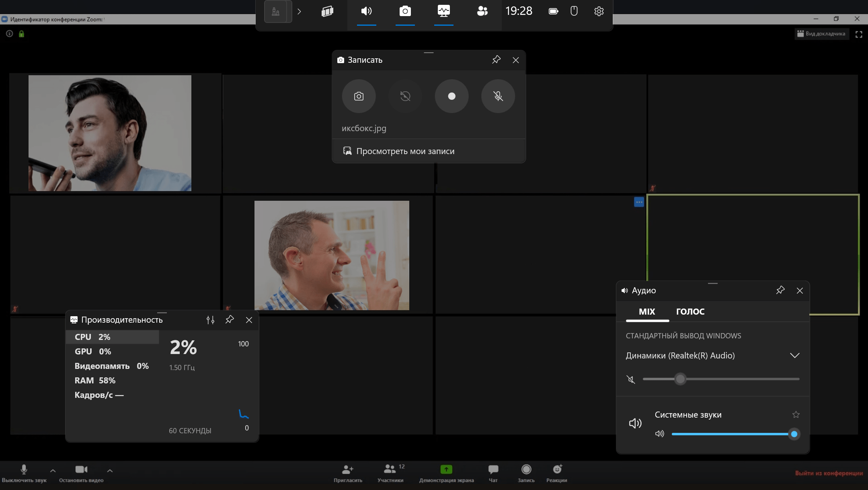
Task: Toggle microphone during recording in the capture widget
Action: coord(498,96)
